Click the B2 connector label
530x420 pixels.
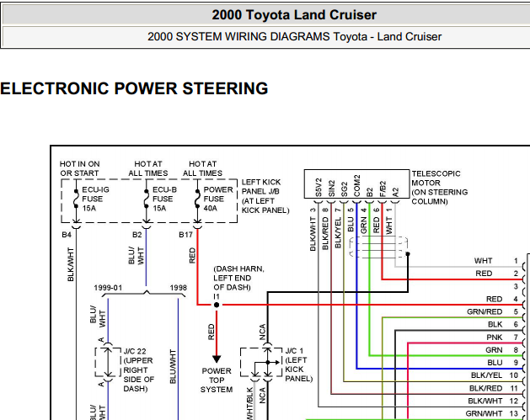[137, 235]
